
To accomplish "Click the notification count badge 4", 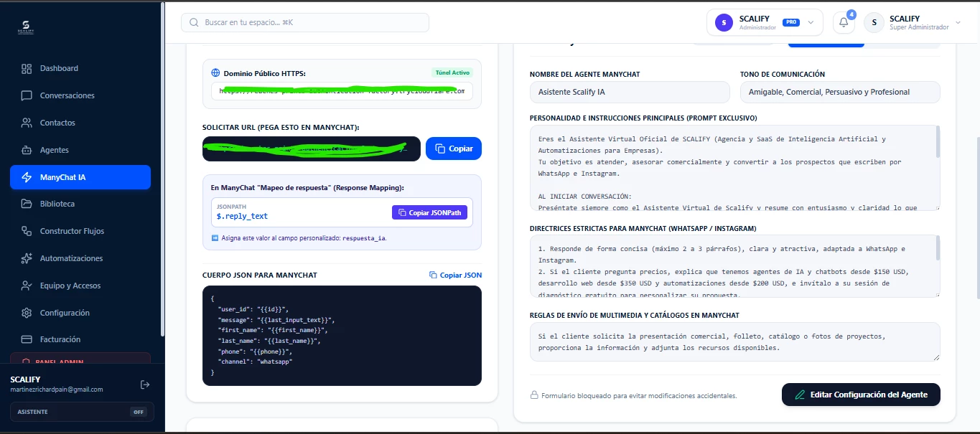I will [851, 14].
